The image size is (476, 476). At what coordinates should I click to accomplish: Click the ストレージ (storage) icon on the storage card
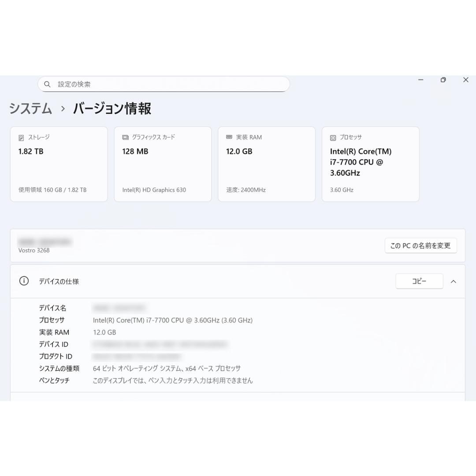(x=21, y=137)
